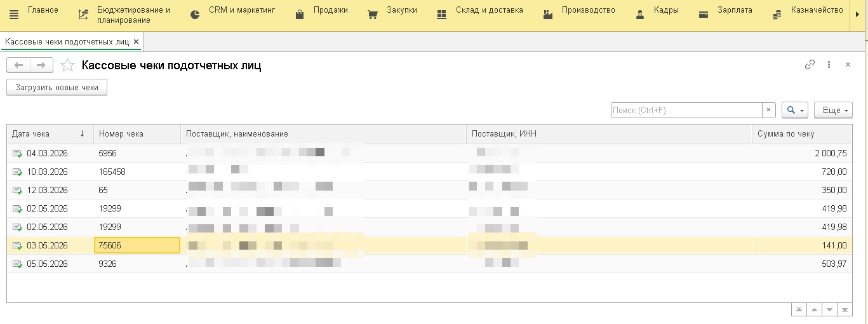Close the Кассовые чеки подотчетных лиц tab

(x=136, y=41)
